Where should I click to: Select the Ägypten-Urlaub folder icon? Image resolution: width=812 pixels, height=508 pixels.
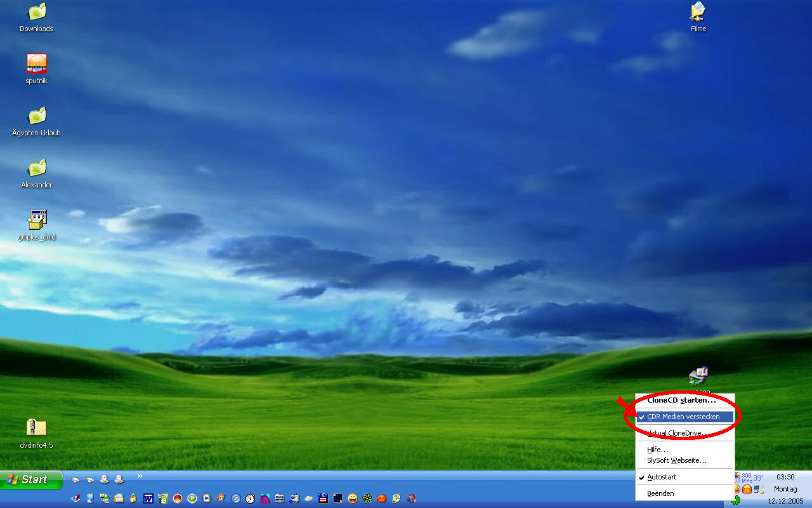tap(37, 121)
